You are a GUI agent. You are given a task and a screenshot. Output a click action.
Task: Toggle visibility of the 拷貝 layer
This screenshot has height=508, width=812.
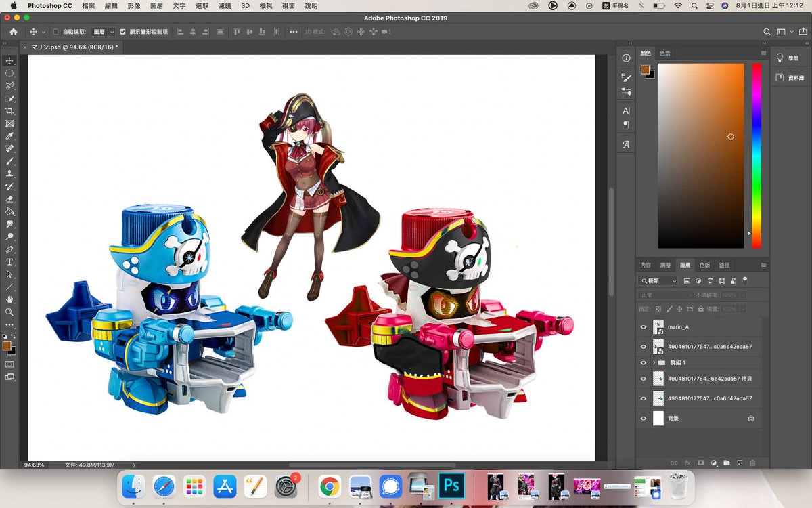click(644, 379)
